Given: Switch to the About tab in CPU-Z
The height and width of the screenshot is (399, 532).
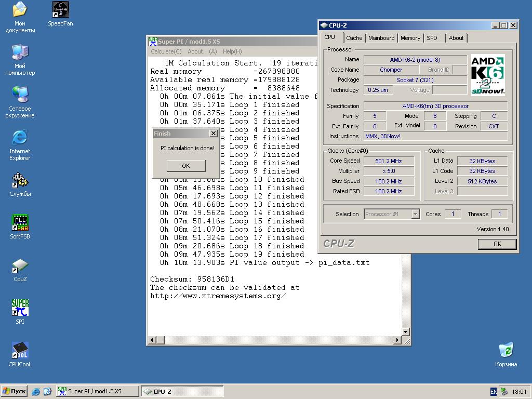Looking at the screenshot, I should 456,38.
